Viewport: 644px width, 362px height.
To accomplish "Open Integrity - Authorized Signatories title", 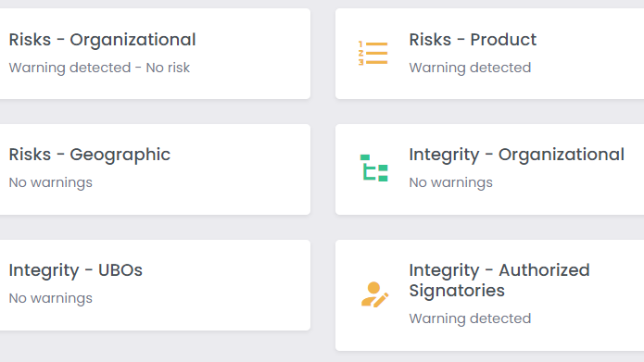I will point(499,281).
